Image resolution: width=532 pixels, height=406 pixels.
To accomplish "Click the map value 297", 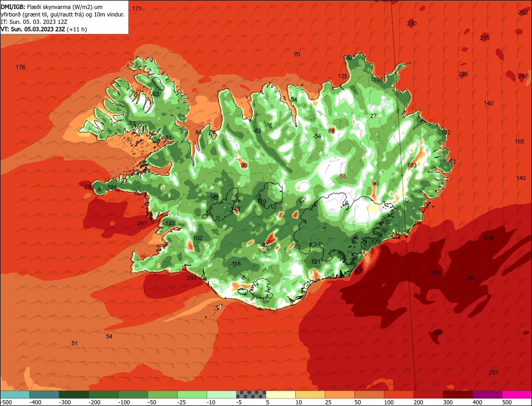I will (494, 373).
